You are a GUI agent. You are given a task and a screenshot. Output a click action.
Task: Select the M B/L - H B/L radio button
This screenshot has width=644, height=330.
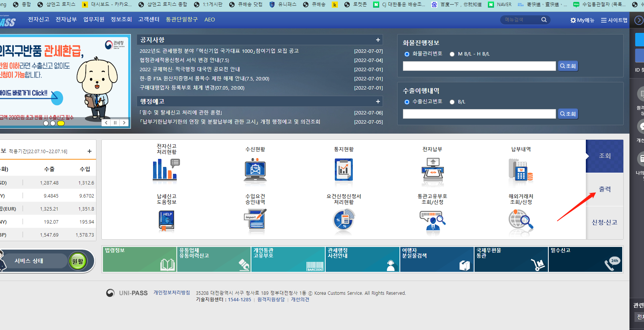(452, 54)
